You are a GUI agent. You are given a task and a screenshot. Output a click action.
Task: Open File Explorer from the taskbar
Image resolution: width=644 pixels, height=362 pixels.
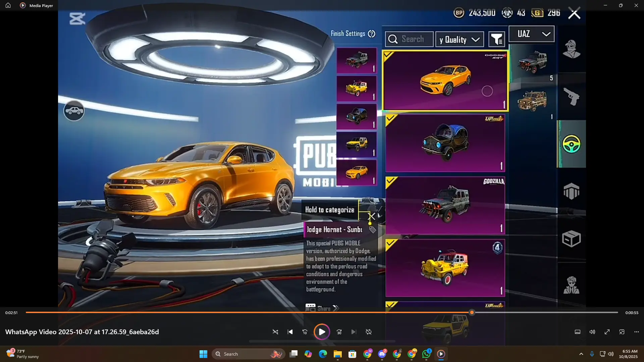(337, 354)
